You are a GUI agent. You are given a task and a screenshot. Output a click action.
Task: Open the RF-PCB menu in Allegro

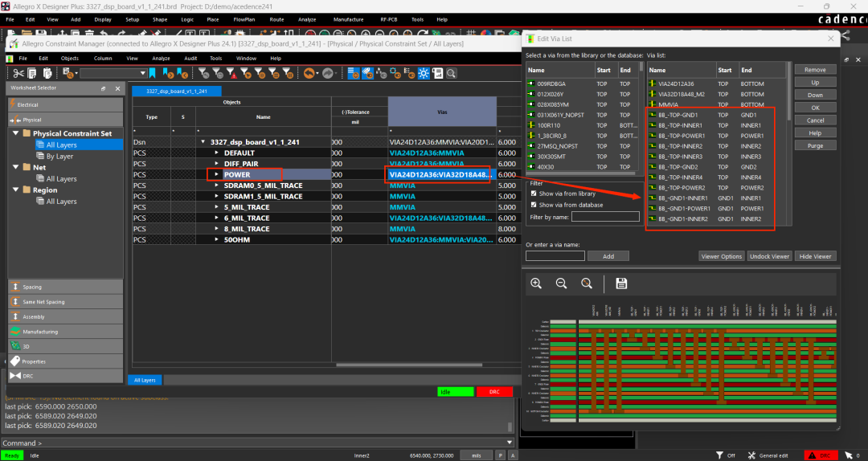coord(389,19)
